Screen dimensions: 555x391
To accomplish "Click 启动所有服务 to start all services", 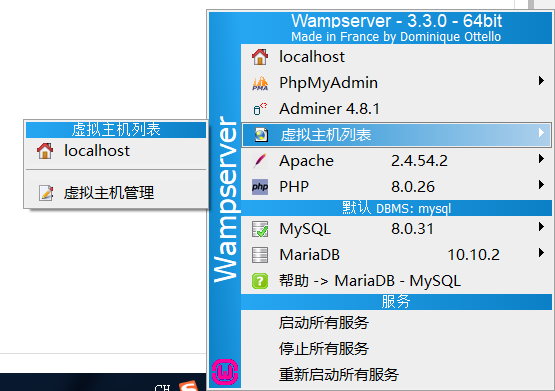I will pyautogui.click(x=396, y=323).
